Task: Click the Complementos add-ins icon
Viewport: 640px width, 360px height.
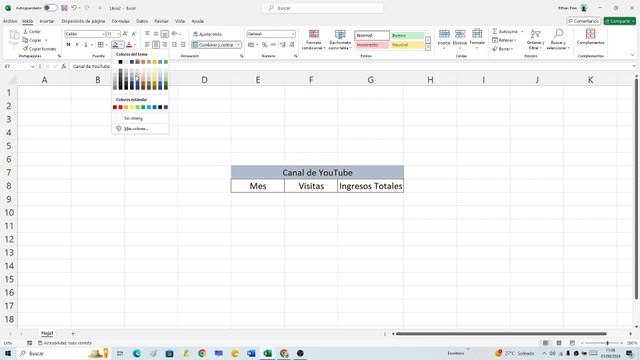Action: [590, 34]
